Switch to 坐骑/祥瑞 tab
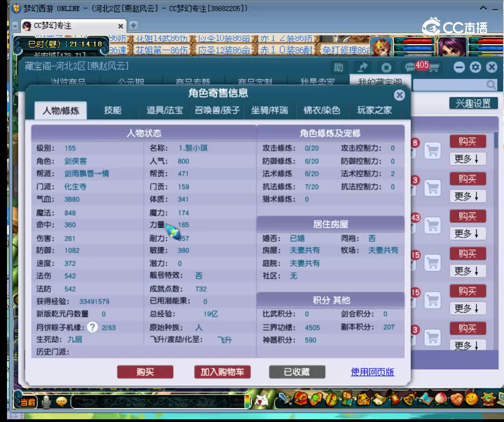504x422 pixels. [x=270, y=110]
